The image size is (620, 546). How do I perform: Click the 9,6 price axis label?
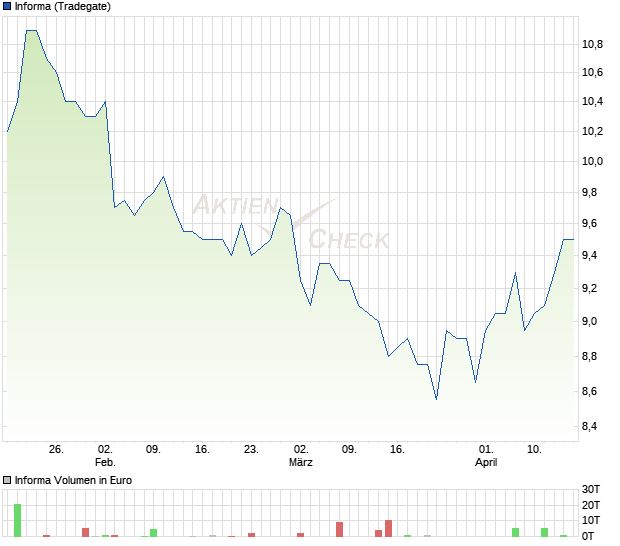(x=590, y=224)
